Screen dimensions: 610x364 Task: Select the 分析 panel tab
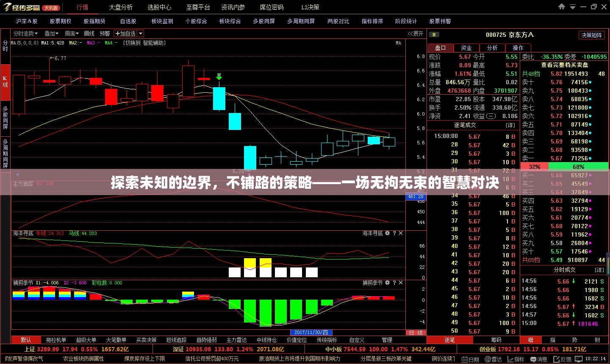point(492,48)
